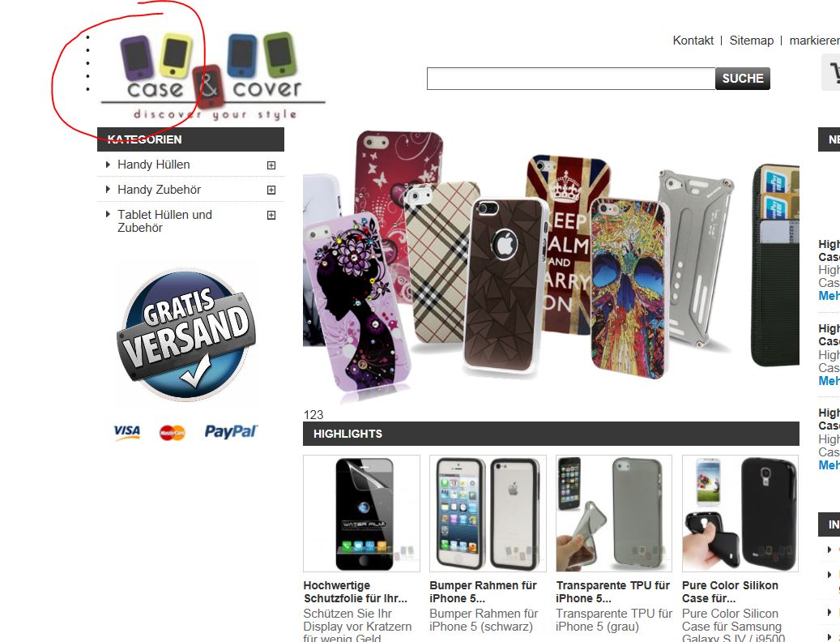
Task: Click the Gratis Versand badge
Action: (185, 335)
